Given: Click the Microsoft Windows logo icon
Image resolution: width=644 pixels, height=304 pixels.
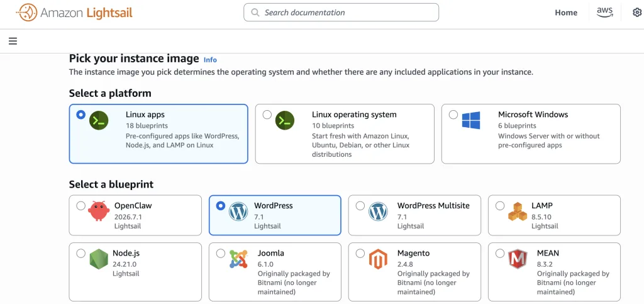Looking at the screenshot, I should [471, 120].
